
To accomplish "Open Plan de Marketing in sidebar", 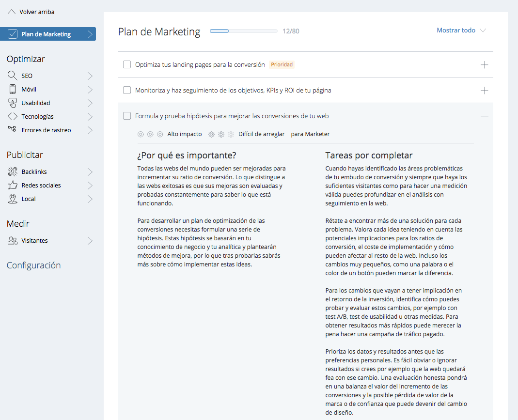I will coord(48,34).
